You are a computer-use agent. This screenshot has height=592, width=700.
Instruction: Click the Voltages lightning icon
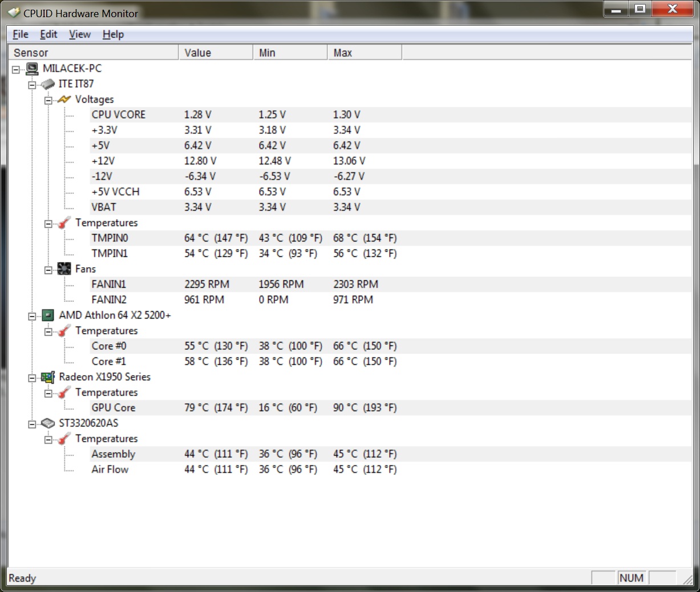(64, 99)
